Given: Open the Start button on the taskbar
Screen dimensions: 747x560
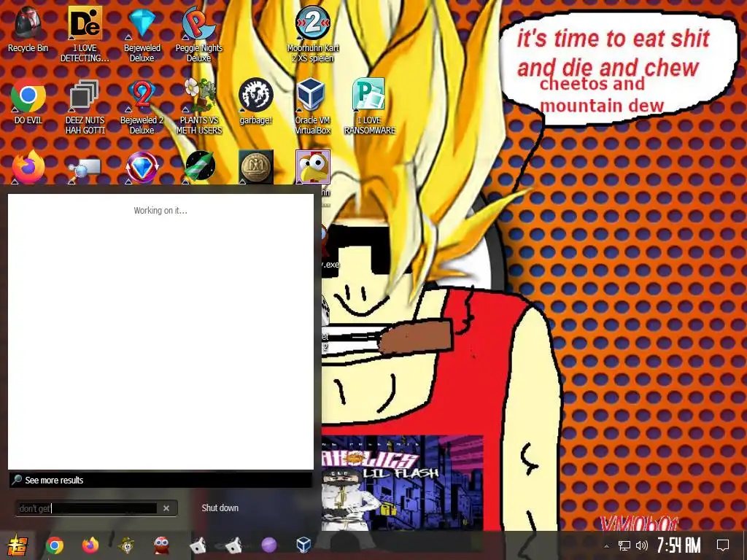Looking at the screenshot, I should point(18,545).
